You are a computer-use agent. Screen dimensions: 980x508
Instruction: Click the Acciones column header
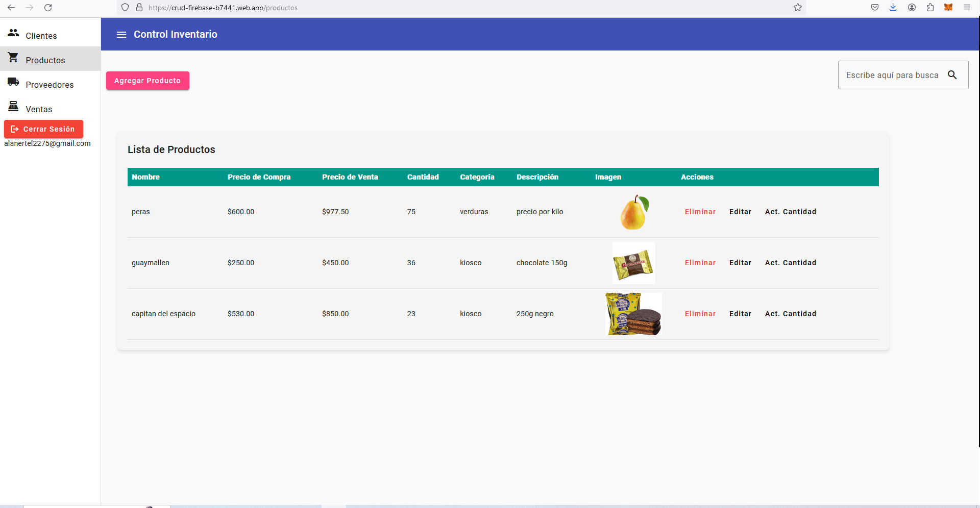click(697, 177)
